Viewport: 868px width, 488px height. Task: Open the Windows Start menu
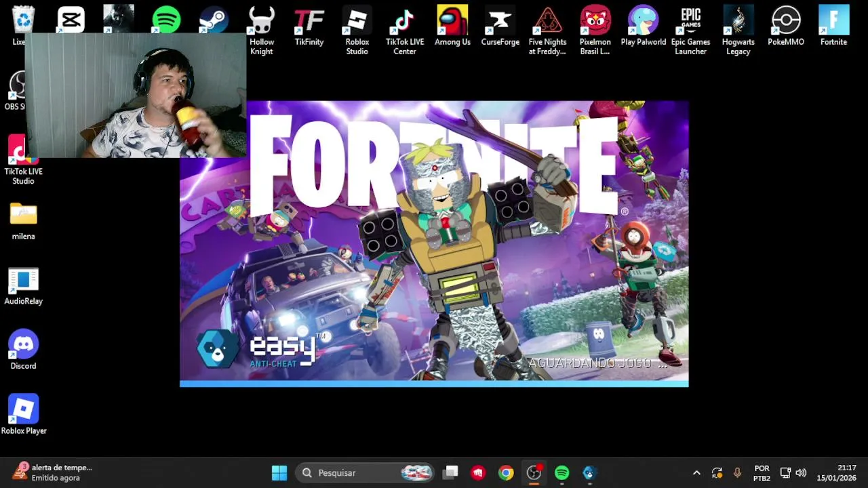point(279,473)
